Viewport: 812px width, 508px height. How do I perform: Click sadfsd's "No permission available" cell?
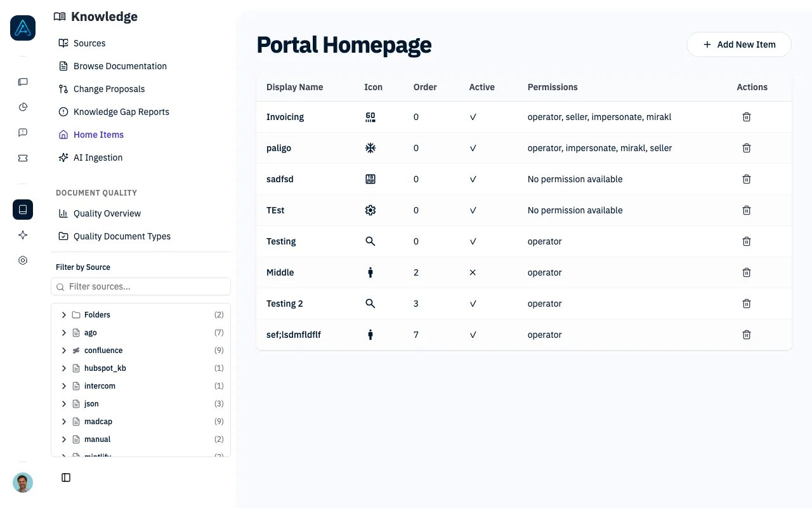click(x=575, y=179)
